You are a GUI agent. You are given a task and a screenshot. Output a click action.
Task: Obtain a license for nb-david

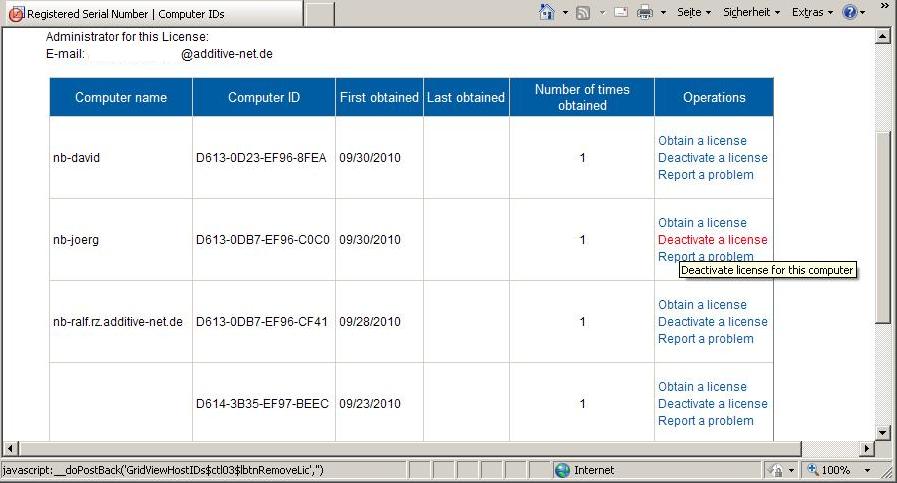point(702,141)
